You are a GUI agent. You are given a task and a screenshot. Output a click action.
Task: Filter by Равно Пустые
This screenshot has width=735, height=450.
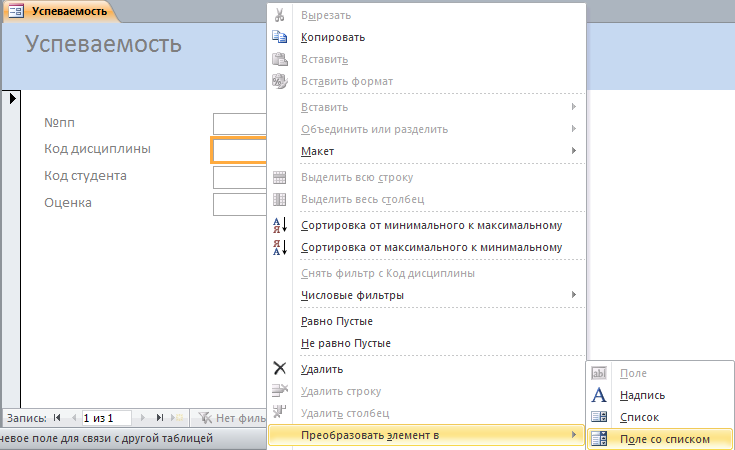[x=427, y=321]
